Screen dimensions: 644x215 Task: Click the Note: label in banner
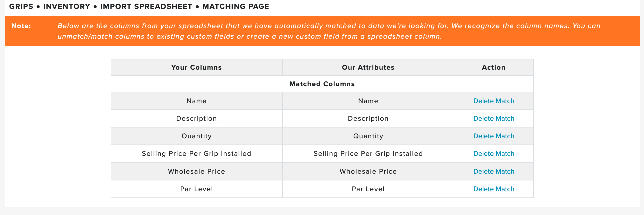pos(21,26)
